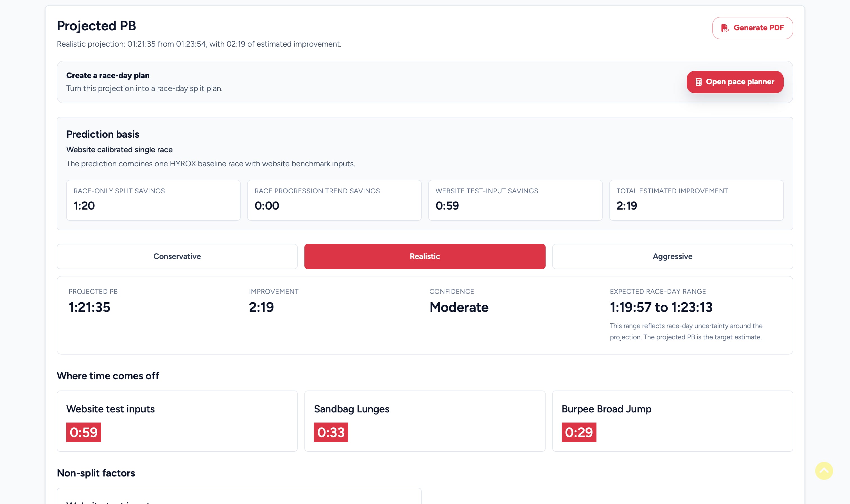Image resolution: width=850 pixels, height=504 pixels.
Task: Click the Total estimated improvement 2:19 card
Action: [x=696, y=200]
